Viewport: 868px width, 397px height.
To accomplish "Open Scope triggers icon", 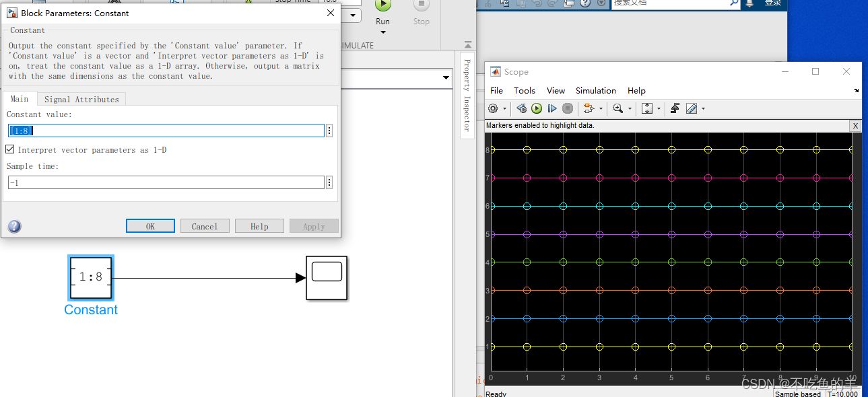I will (675, 108).
